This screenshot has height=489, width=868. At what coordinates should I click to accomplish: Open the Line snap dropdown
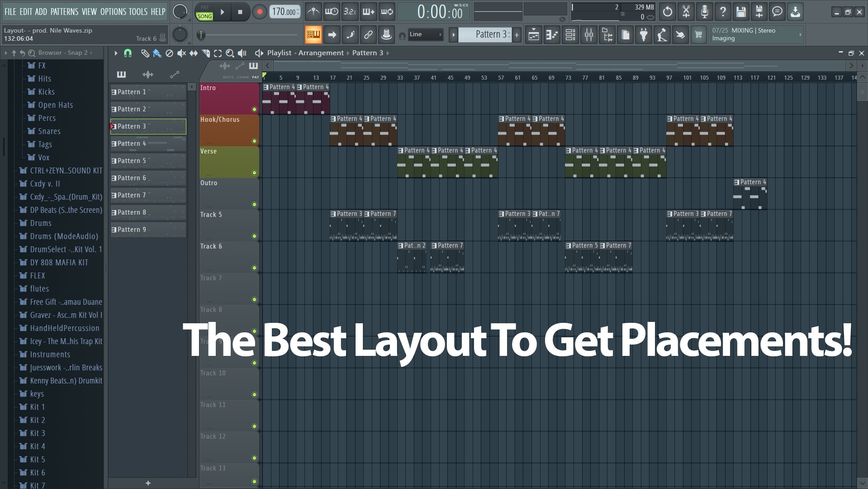click(x=425, y=34)
